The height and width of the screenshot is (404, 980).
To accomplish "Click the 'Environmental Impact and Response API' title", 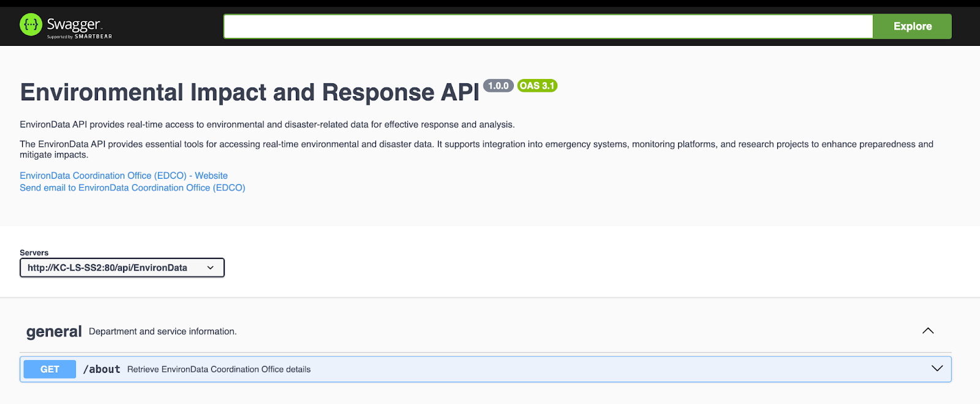I will tap(250, 92).
